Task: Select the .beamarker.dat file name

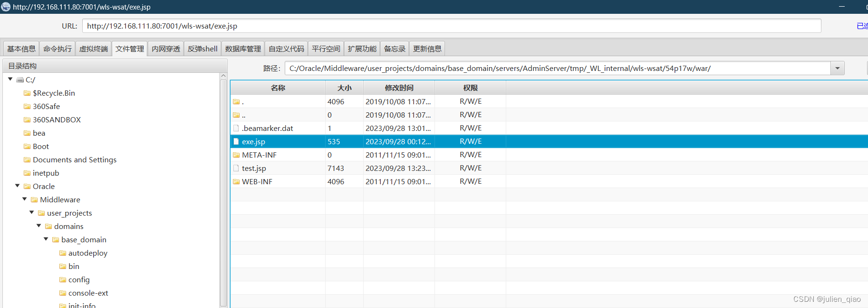Action: point(268,128)
